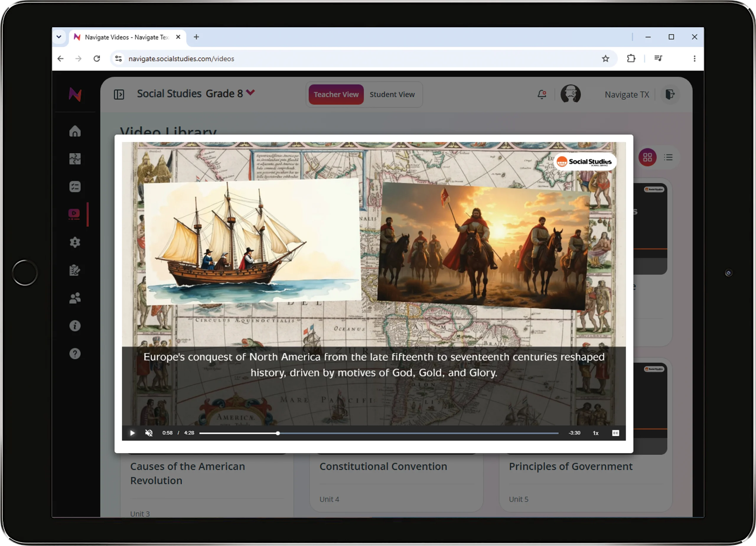Click the horsemen image in the video

[484, 246]
